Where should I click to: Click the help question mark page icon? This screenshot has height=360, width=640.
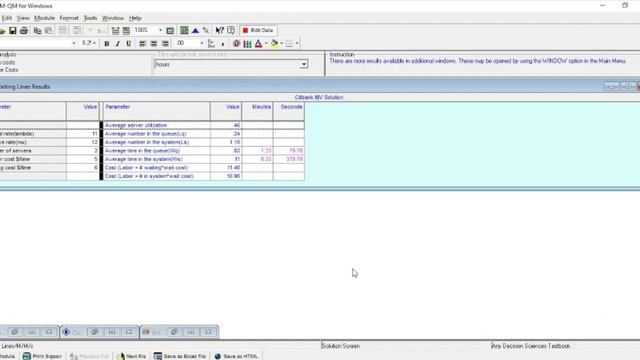coord(231,31)
